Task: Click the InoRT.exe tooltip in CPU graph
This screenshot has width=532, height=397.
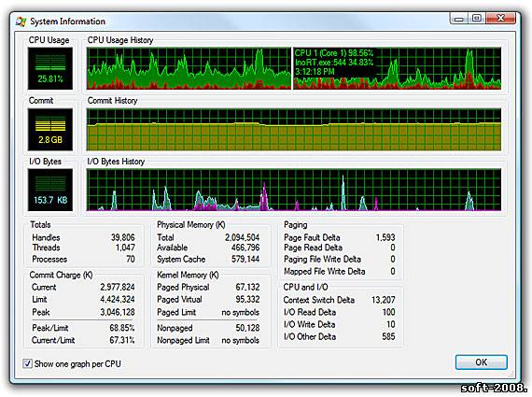Action: click(x=334, y=63)
